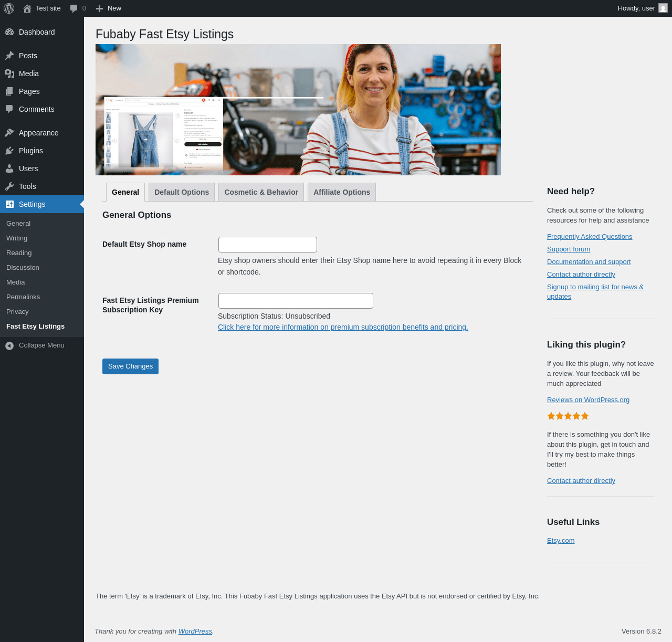Viewport: 672px width, 642px height.
Task: Click the Posts pushpin icon
Action: click(9, 56)
